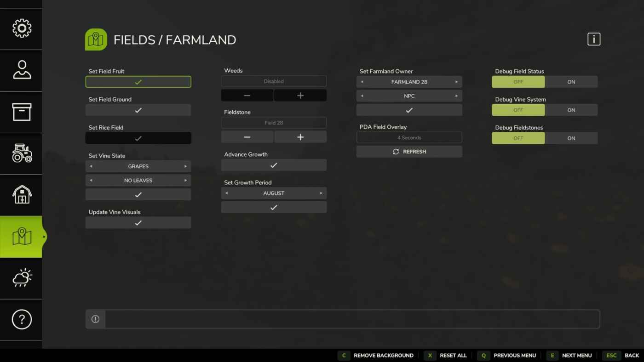Go to month before AUGUST
This screenshot has height=362, width=644.
coord(226,193)
